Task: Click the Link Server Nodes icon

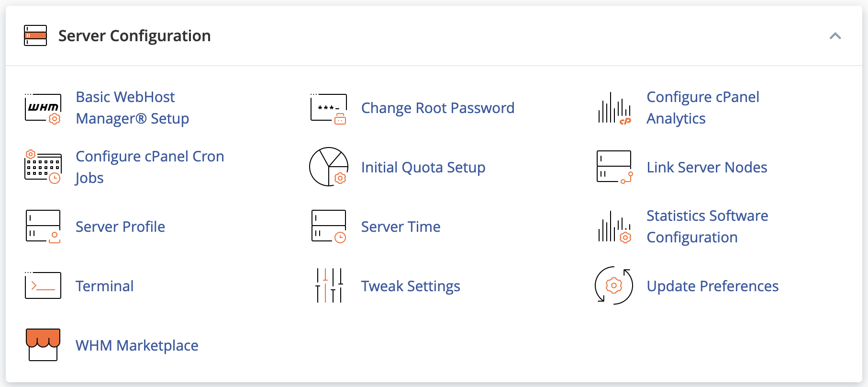Action: (614, 167)
